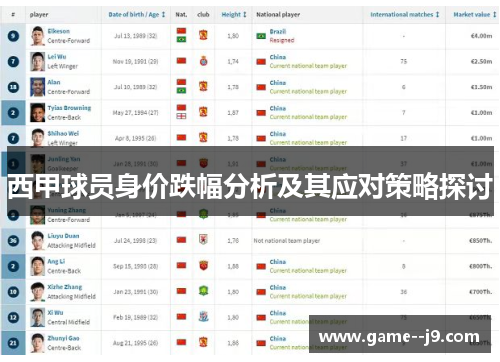Viewport: 500px width, 362px height.
Task: Click the date 'Sep 15, 1993 (28)'
Action: [135, 266]
